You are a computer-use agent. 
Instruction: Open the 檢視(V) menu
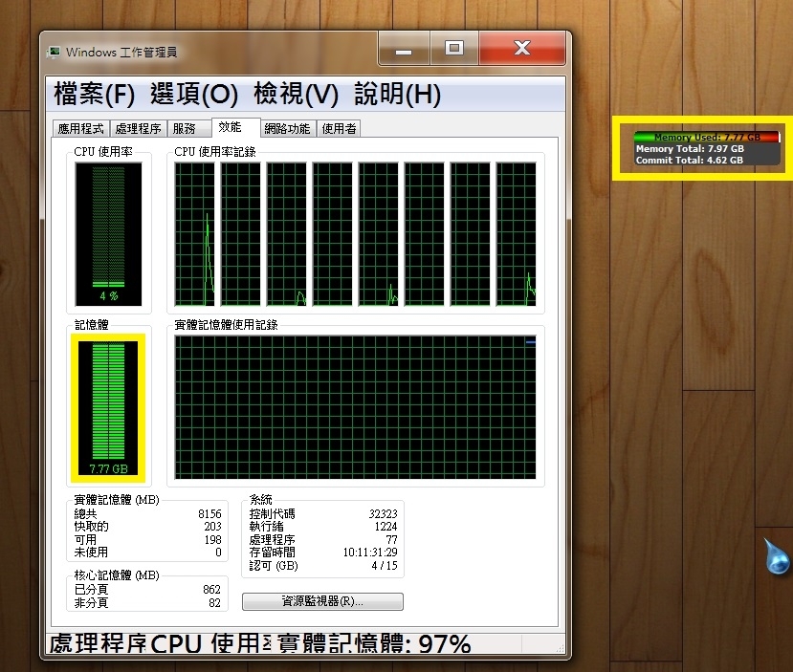296,95
